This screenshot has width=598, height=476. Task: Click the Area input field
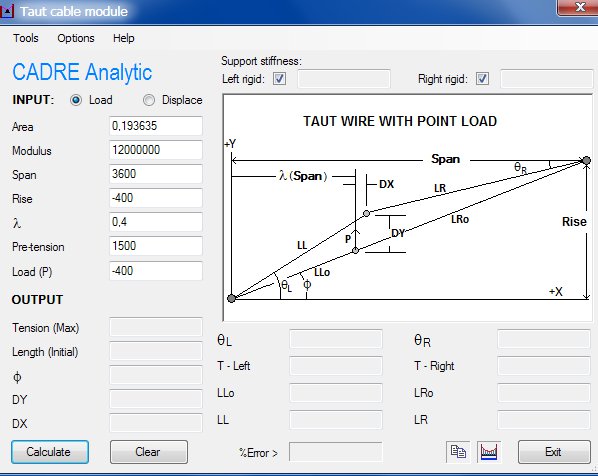(x=156, y=126)
